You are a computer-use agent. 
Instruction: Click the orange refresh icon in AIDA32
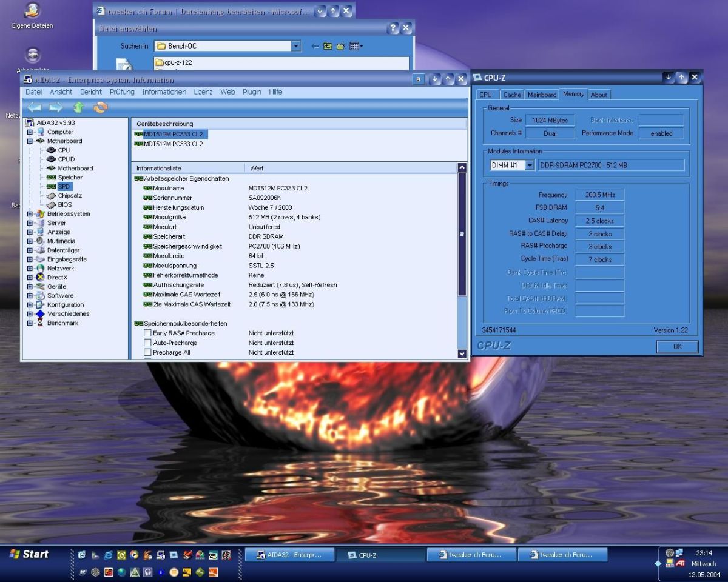point(100,107)
